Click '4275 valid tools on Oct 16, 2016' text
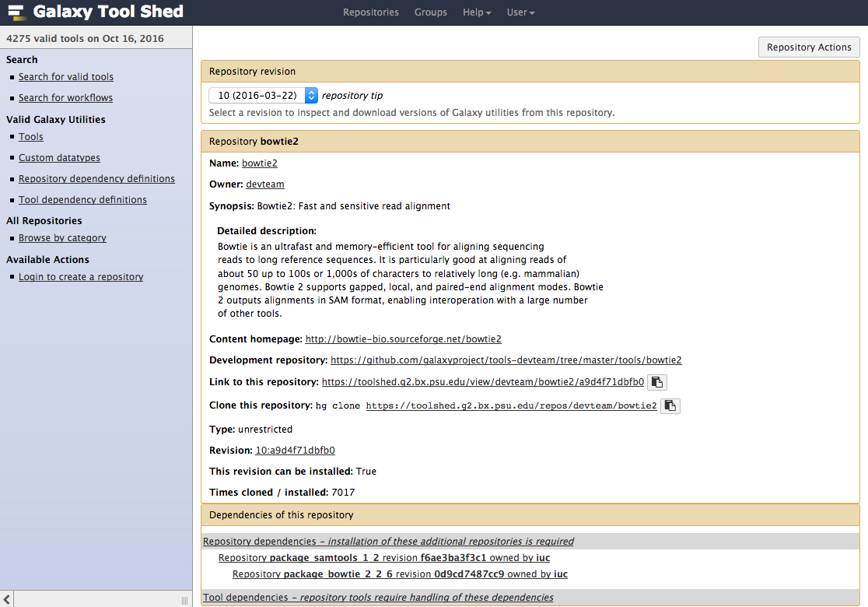 (86, 39)
